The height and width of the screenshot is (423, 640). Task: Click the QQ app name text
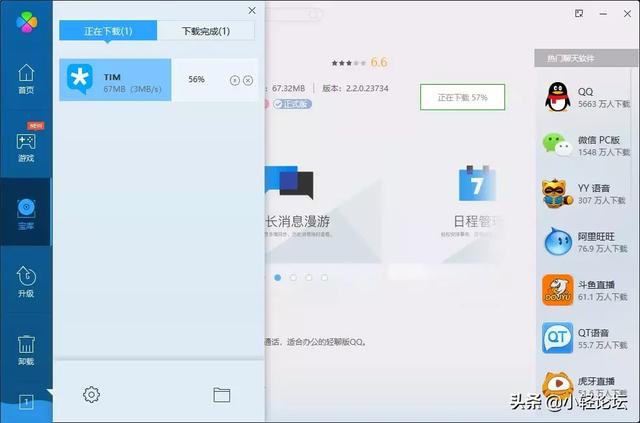pyautogui.click(x=585, y=92)
